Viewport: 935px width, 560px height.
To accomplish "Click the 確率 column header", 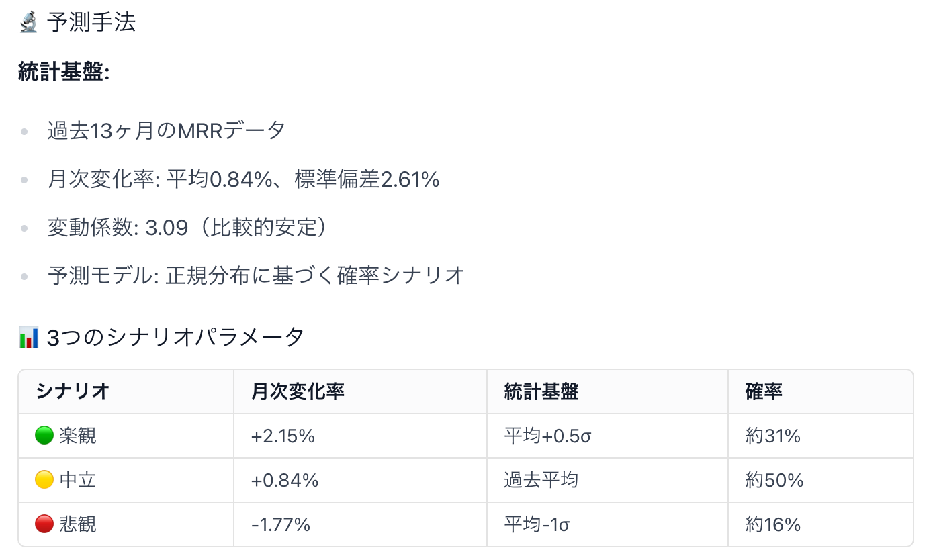I will [x=764, y=391].
